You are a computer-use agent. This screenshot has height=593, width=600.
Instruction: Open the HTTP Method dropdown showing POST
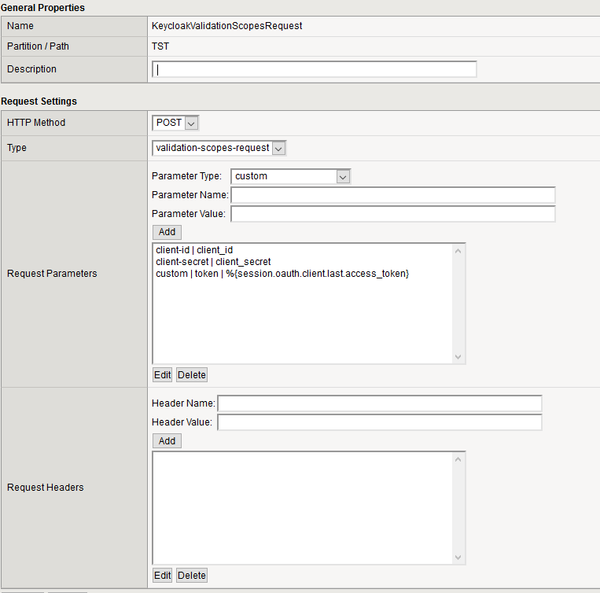[176, 123]
